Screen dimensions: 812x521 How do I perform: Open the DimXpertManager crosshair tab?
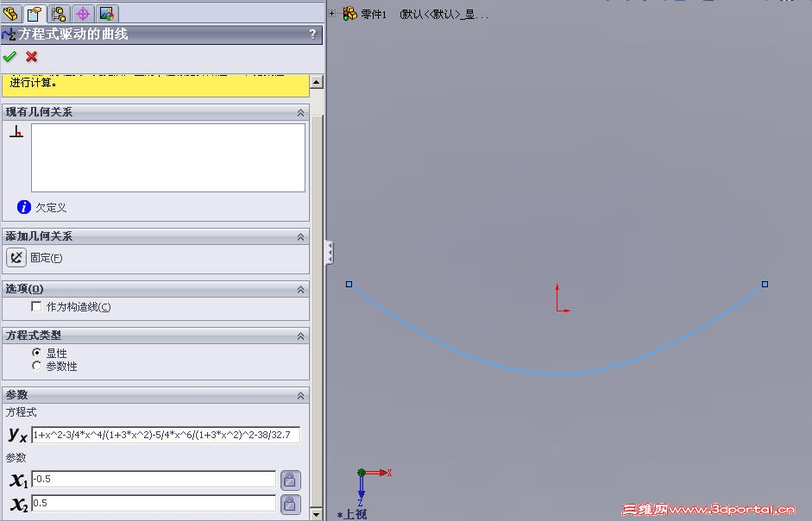click(82, 13)
